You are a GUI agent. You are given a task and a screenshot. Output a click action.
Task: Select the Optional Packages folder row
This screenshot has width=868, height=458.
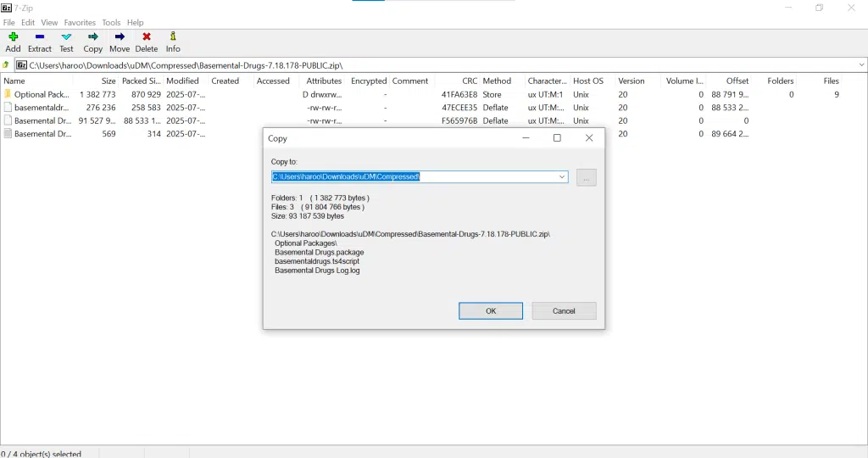pyautogui.click(x=41, y=94)
